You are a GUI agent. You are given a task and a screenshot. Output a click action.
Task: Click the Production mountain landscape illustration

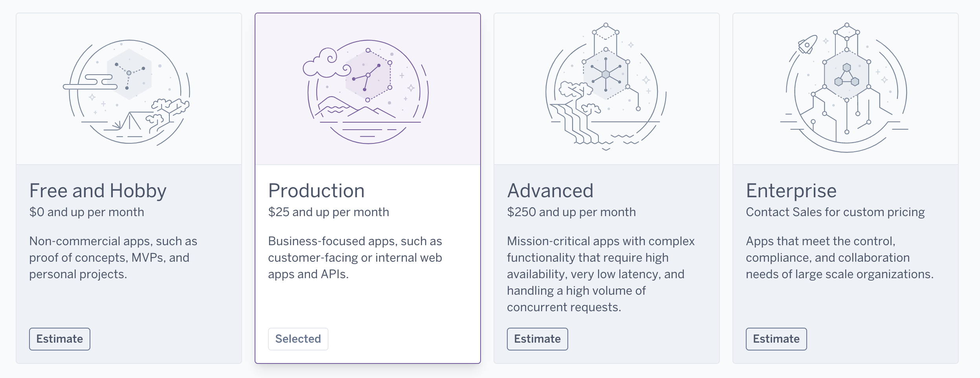pos(368,92)
